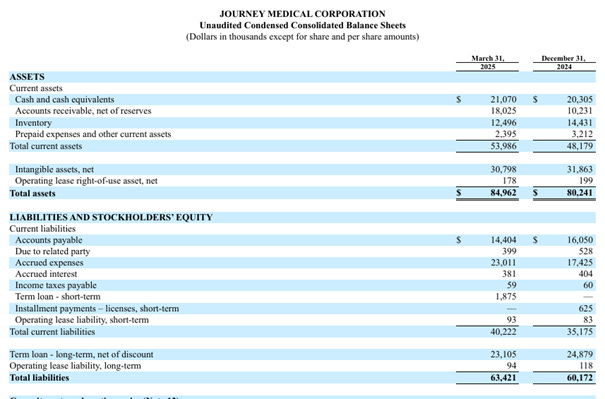This screenshot has height=399, width=605.
Task: Select total current assets value 53,986
Action: point(503,146)
